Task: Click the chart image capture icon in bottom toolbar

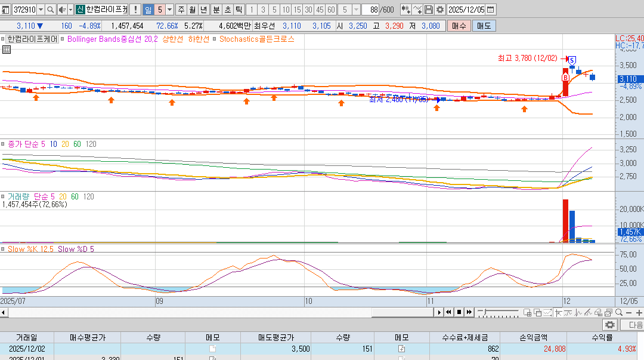Action: coord(608,313)
